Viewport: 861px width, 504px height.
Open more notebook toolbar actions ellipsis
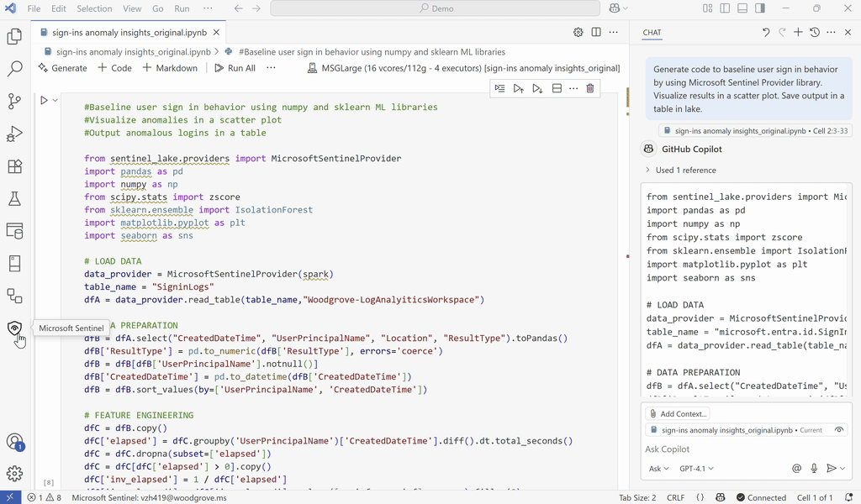point(271,68)
